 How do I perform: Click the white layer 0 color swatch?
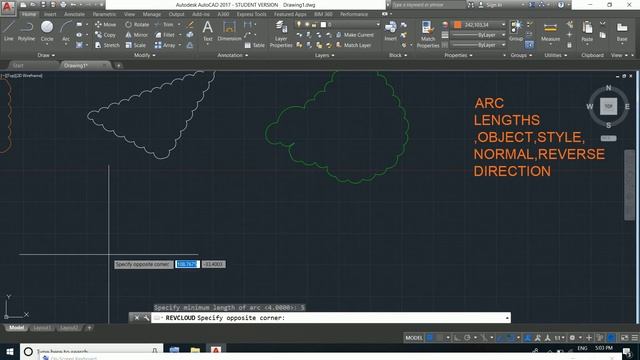click(x=323, y=24)
